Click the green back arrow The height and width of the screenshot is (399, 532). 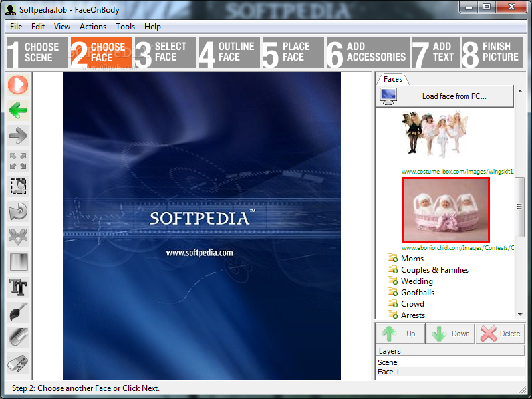[18, 110]
